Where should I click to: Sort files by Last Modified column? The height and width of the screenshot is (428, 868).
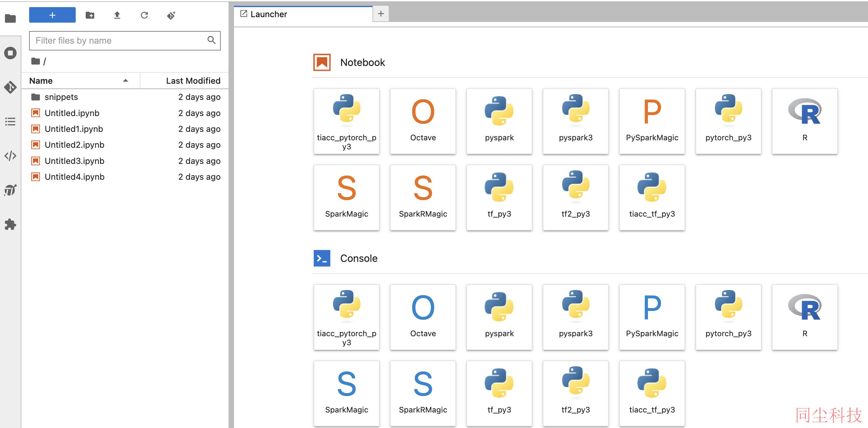184,81
